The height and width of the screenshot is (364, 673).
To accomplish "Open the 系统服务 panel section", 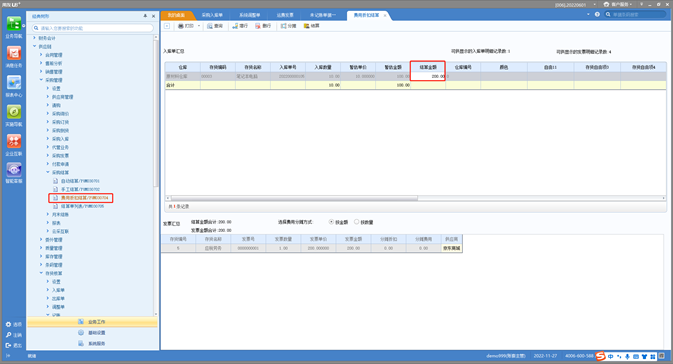I will click(92, 343).
